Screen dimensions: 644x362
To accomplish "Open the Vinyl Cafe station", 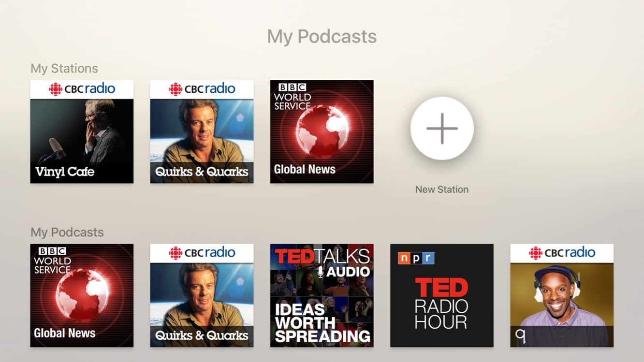I will point(82,131).
